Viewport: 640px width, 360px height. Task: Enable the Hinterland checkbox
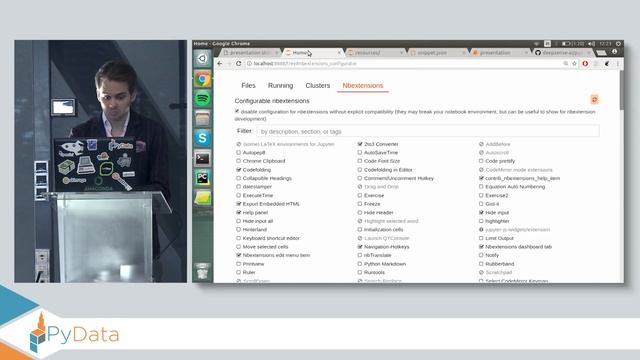[238, 229]
